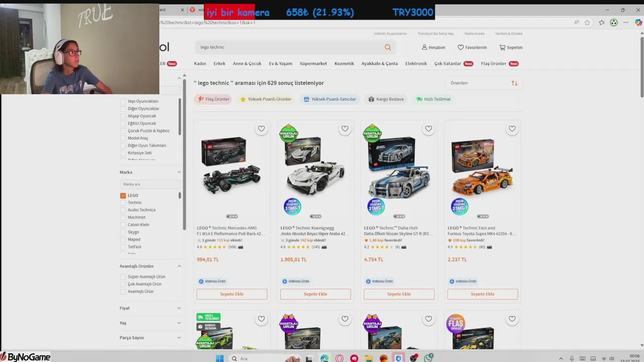Check the Audio Technica brand checkbox
Image resolution: width=644 pixels, height=362 pixels.
pos(123,210)
